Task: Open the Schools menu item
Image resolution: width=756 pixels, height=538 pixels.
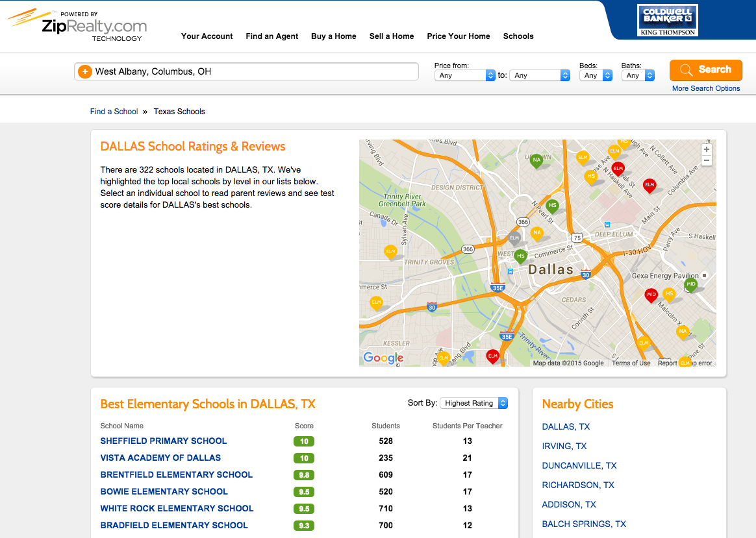Action: (x=518, y=36)
